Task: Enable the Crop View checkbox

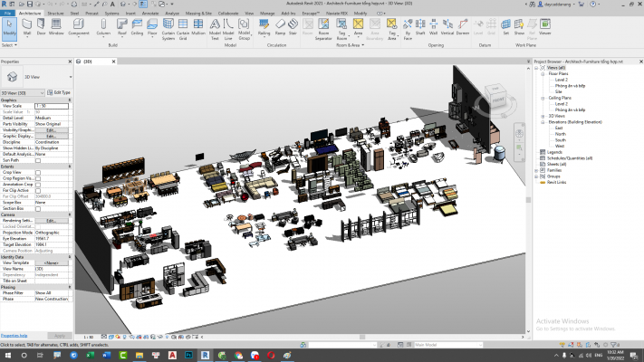Action: tap(37, 173)
